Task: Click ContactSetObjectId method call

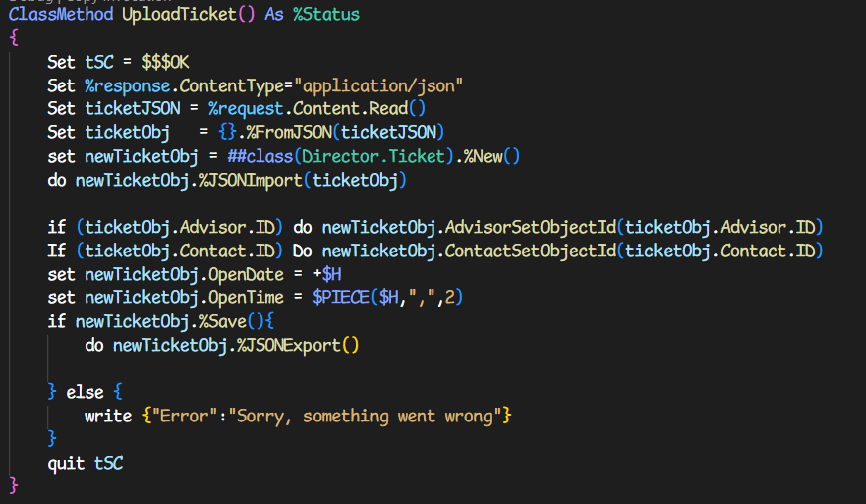Action: coord(526,250)
